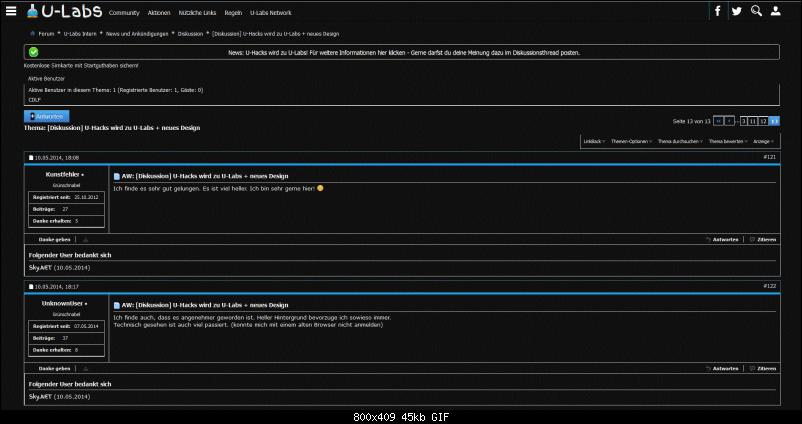
Task: Expand the Thema bewerten dropdown
Action: [728, 141]
